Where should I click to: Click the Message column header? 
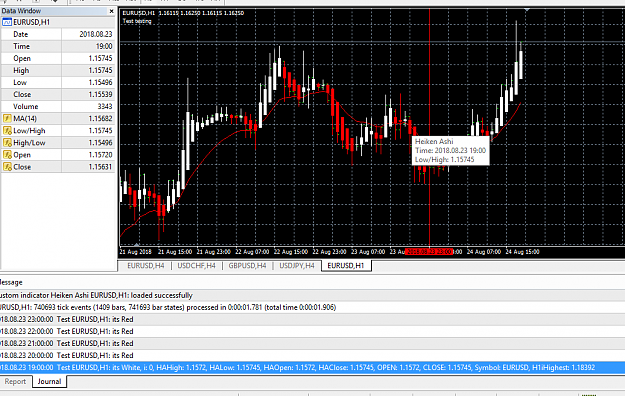11,282
